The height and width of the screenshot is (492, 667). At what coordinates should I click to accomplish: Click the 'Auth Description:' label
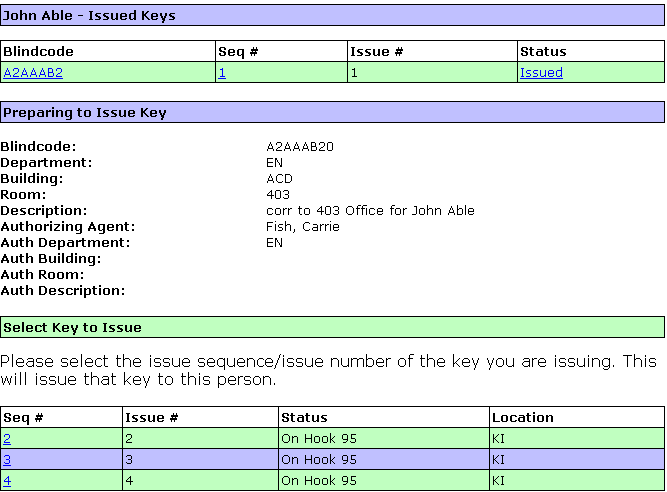tap(63, 291)
